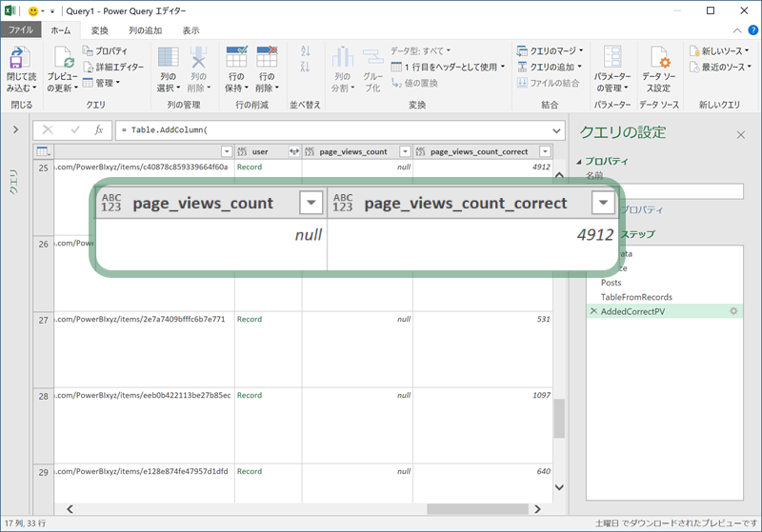The height and width of the screenshot is (532, 762).
Task: Expand the user column records icon
Action: pyautogui.click(x=293, y=151)
